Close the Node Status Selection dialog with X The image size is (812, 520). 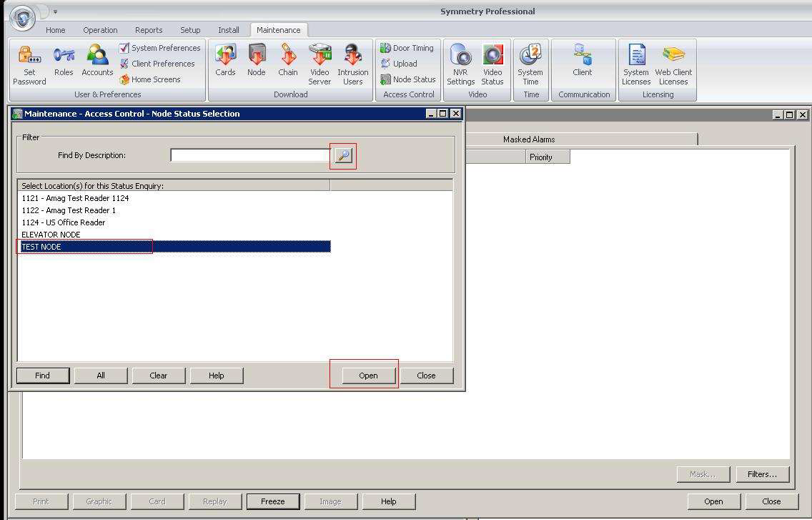pyautogui.click(x=456, y=114)
